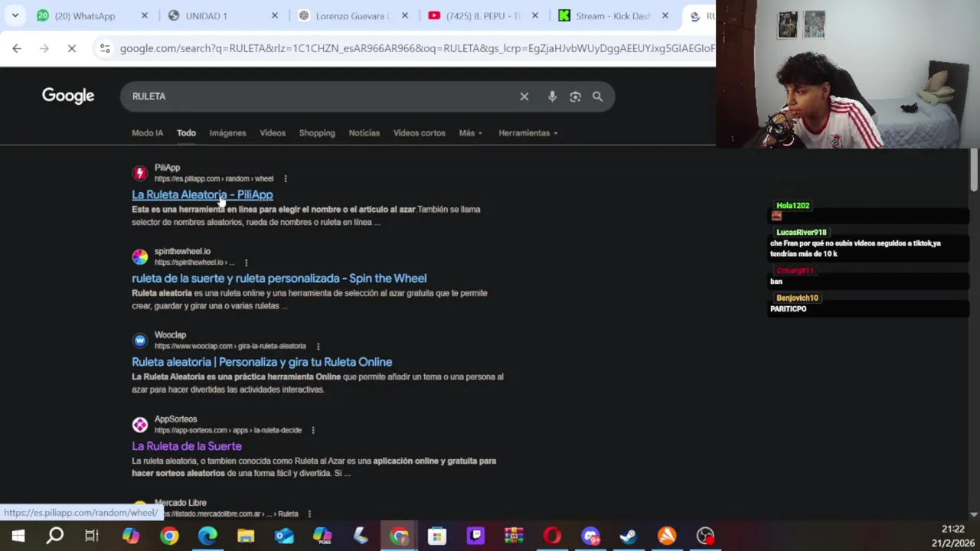
Task: Open the tab search dropdown arrow
Action: point(15,15)
